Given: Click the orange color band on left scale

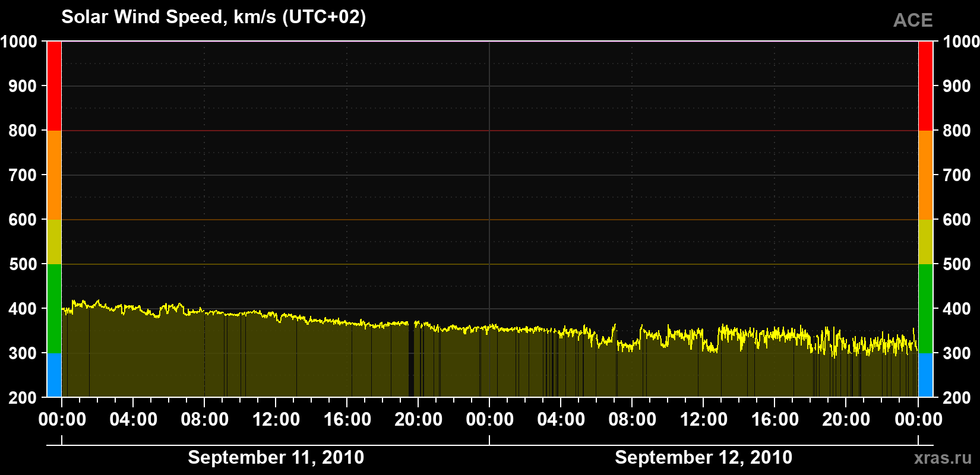Looking at the screenshot, I should (x=54, y=175).
